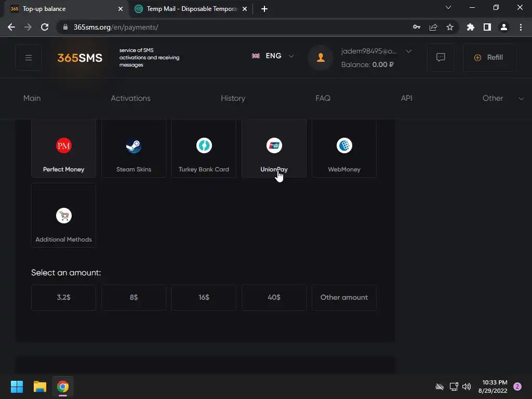Screen dimensions: 532x399
Task: Switch to the Temp Mail tab
Action: point(191,9)
